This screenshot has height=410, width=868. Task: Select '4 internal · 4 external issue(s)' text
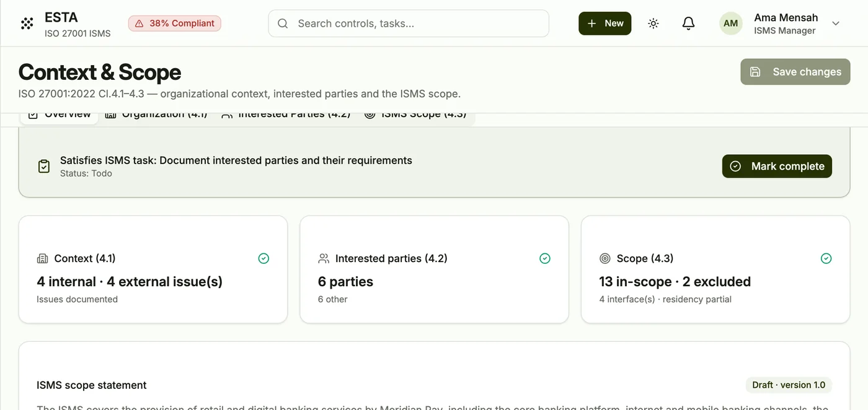[130, 281]
